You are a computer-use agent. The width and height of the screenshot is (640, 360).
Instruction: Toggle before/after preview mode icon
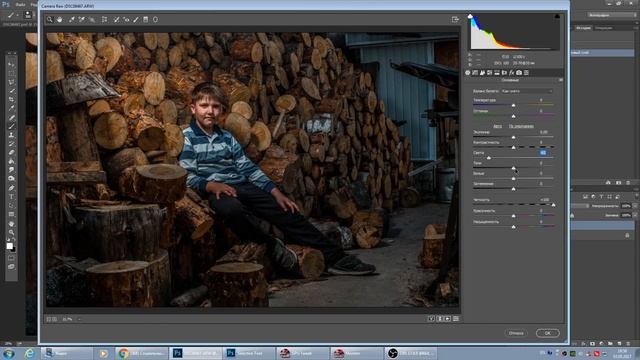(x=431, y=319)
